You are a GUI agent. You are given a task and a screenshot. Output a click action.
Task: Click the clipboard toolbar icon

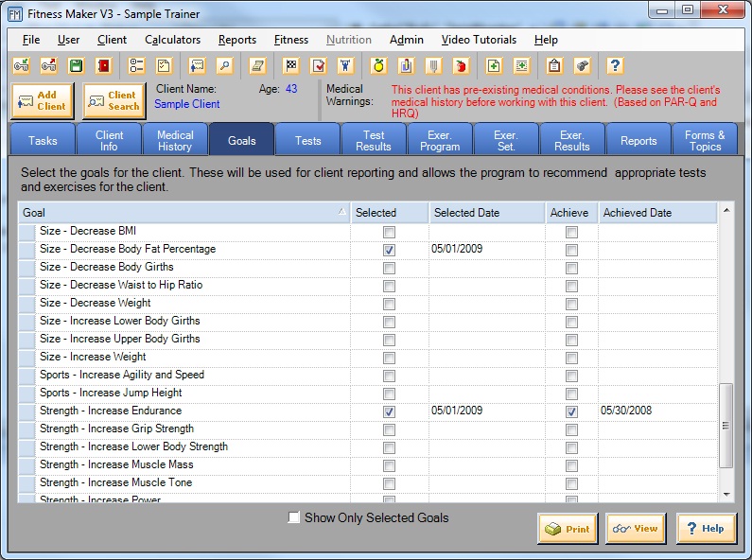click(554, 65)
